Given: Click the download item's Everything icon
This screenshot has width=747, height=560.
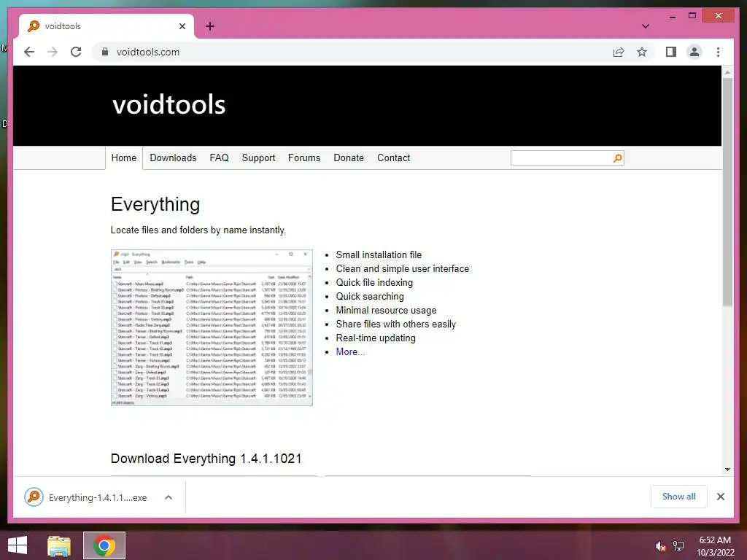Looking at the screenshot, I should pos(34,497).
